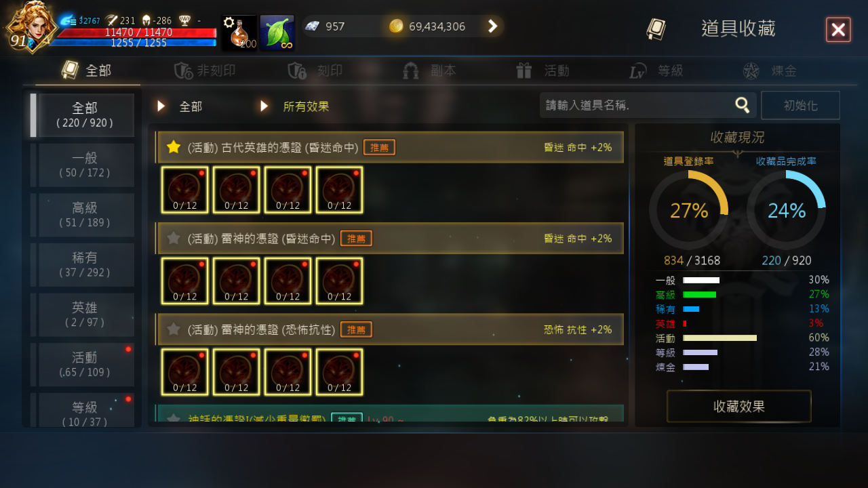Select first item slot under 古代英雄的憑證
868x488 pixels.
[x=185, y=190]
